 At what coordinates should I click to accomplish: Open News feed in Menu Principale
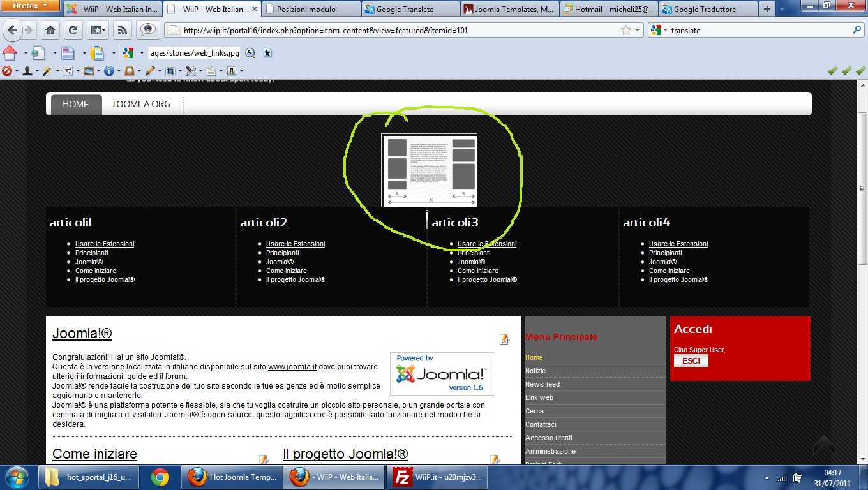click(x=542, y=384)
